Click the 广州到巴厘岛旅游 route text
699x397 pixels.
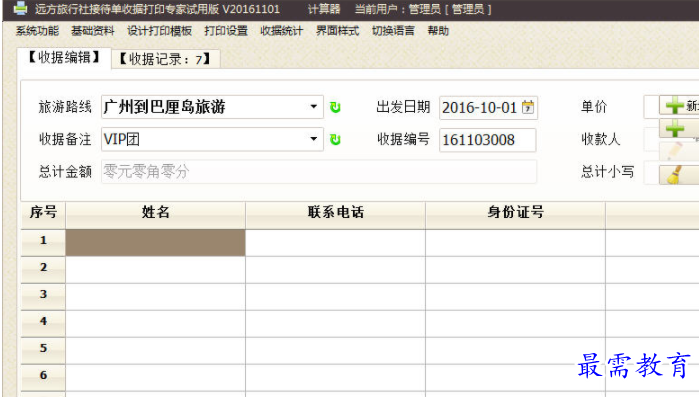164,107
